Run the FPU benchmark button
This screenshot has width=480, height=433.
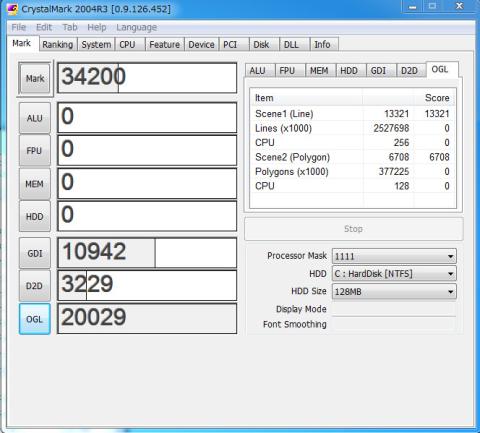[35, 151]
